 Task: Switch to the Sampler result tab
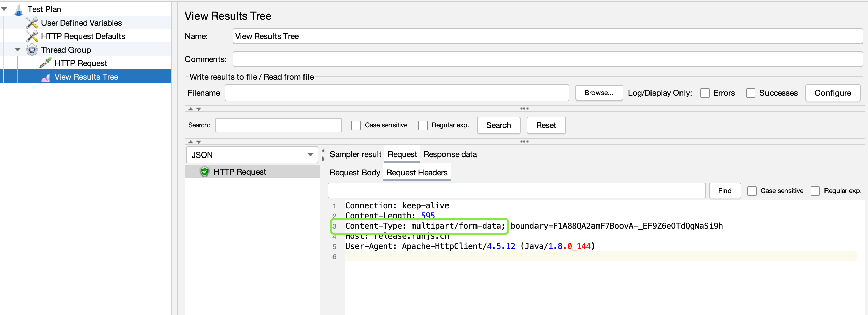coord(355,154)
